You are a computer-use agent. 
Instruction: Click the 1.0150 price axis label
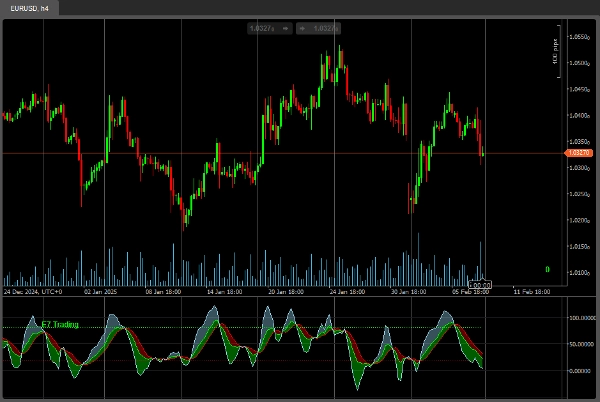(x=579, y=246)
